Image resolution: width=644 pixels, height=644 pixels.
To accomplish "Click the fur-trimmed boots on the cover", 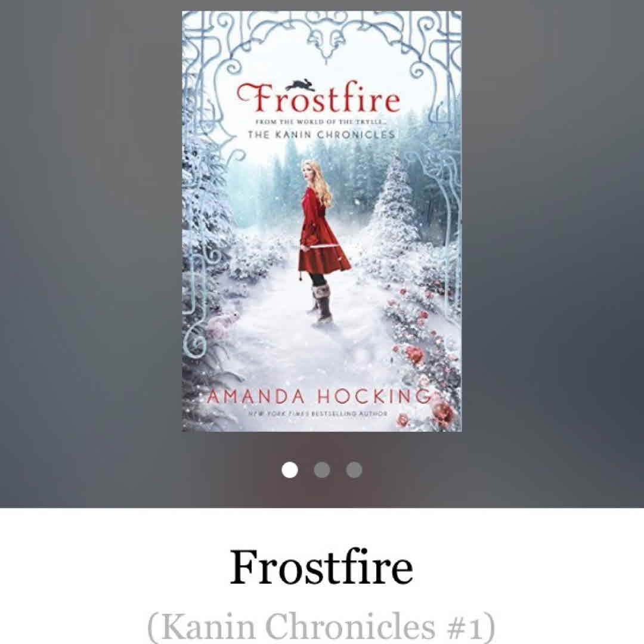I will tap(321, 303).
